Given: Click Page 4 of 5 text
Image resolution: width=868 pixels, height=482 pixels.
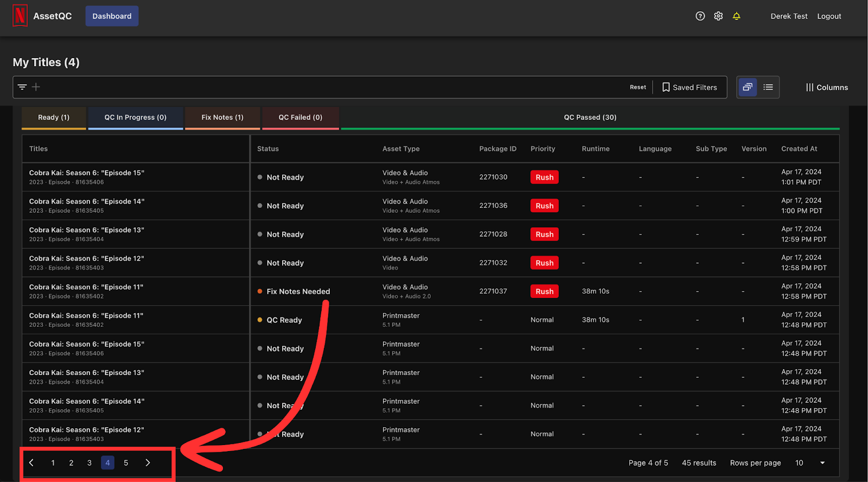Looking at the screenshot, I should pyautogui.click(x=648, y=463).
